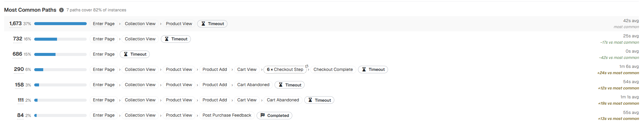Click Product Add in the 290 path
The image size is (644, 125).
pyautogui.click(x=215, y=69)
